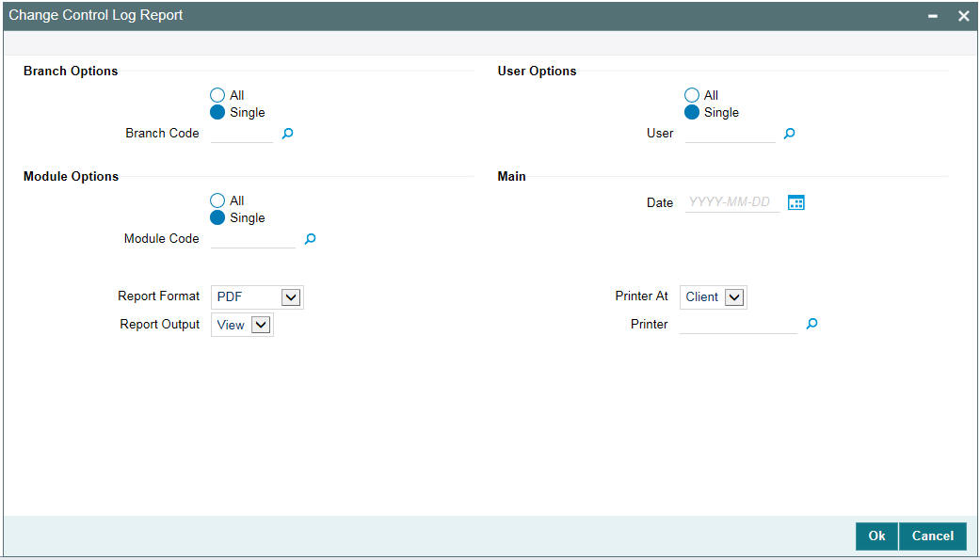This screenshot has width=980, height=560.
Task: Close the Change Control Log Report window
Action: click(x=963, y=16)
